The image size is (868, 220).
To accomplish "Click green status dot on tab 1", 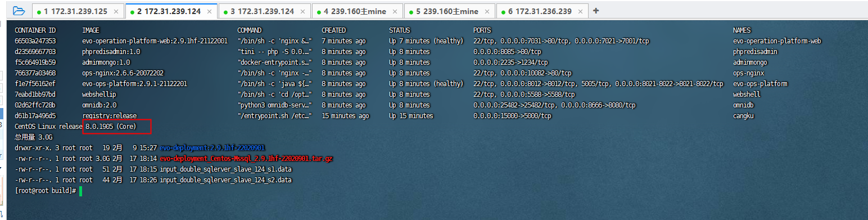I will coord(39,12).
